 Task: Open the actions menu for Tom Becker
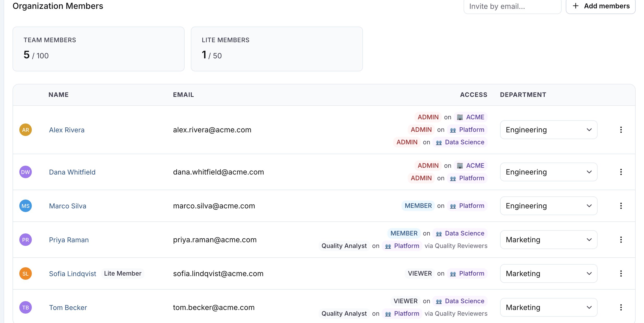coord(621,307)
